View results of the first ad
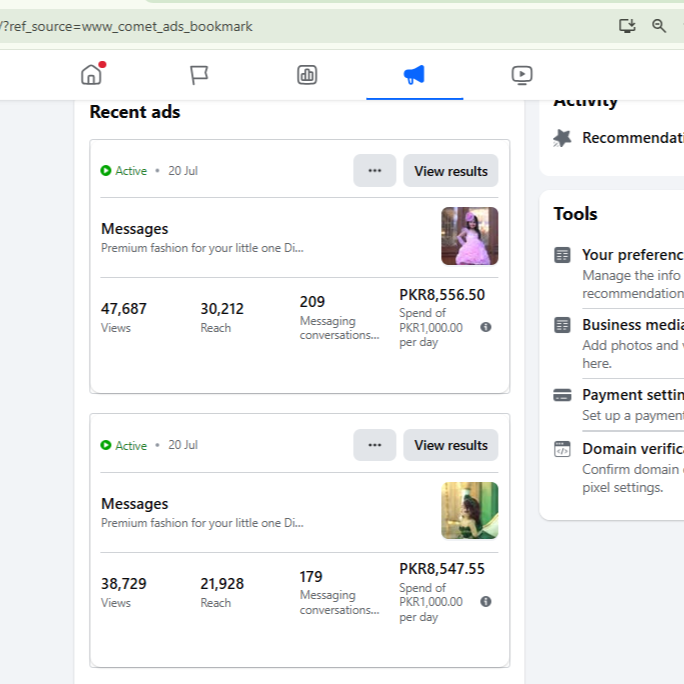684x684 pixels. click(x=450, y=171)
